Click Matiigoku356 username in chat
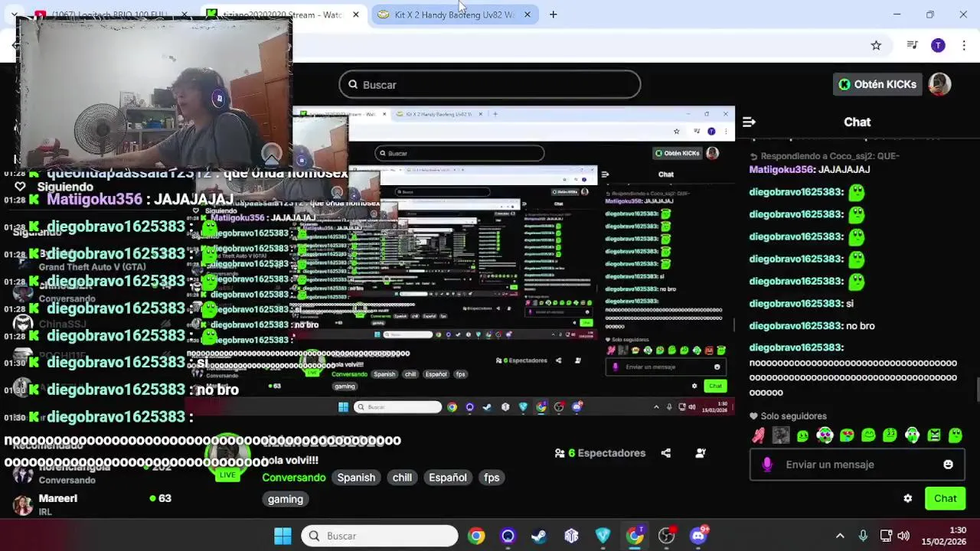 (x=782, y=170)
